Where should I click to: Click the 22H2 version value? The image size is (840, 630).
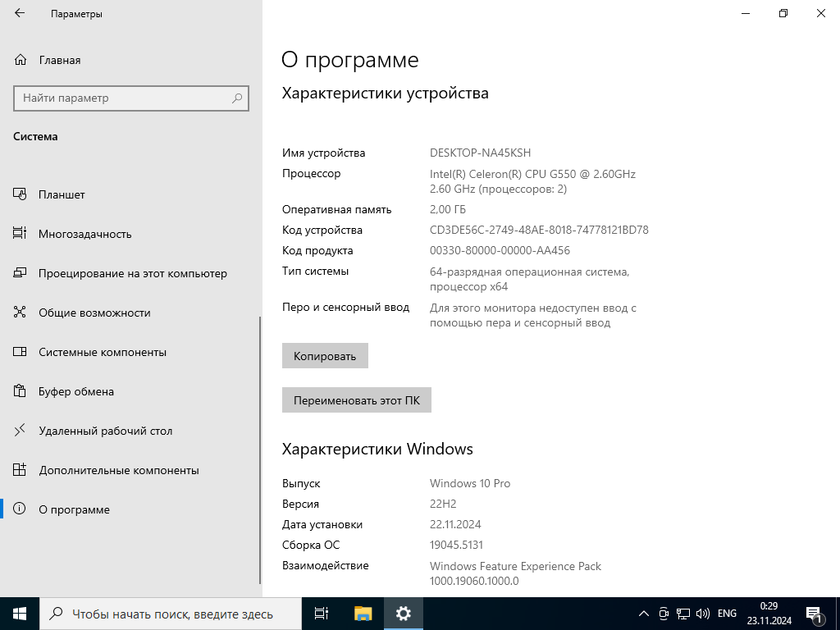point(443,504)
